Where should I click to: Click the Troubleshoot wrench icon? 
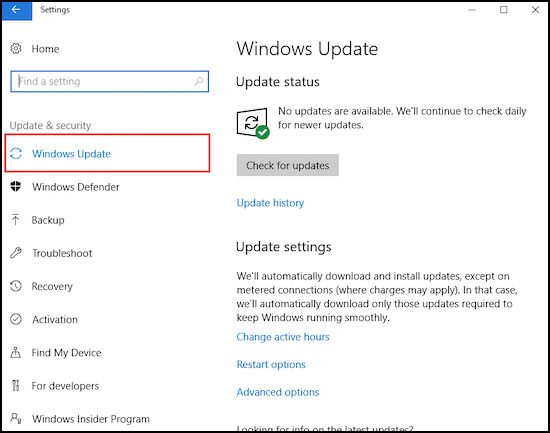(16, 253)
